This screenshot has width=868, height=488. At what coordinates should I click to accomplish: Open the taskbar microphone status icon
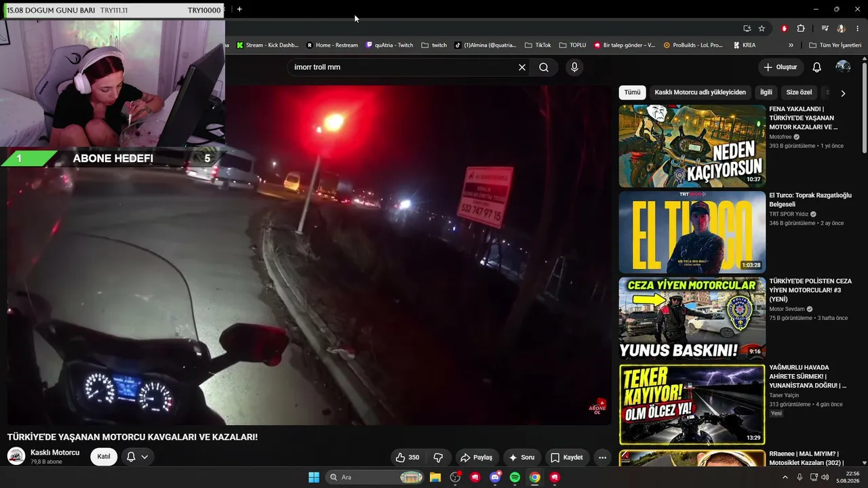pyautogui.click(x=799, y=477)
